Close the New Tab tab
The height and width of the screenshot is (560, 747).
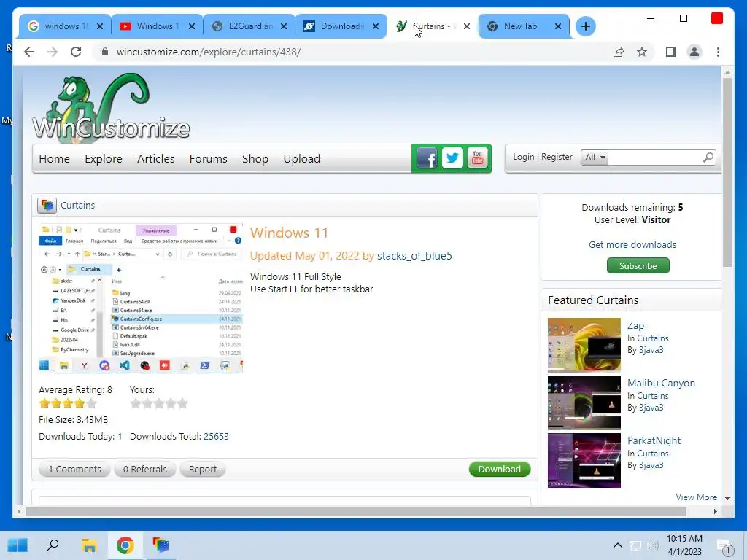point(558,26)
